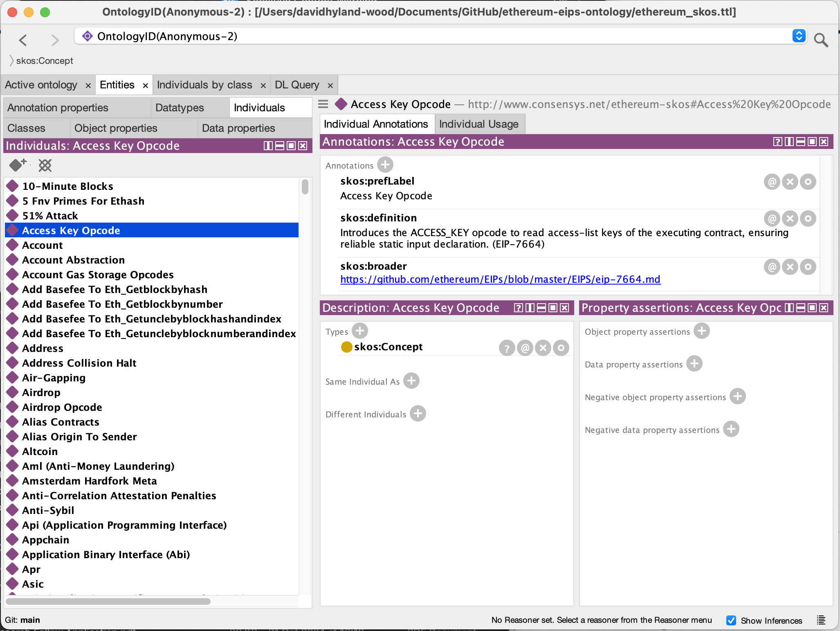Edit the skos:prefLabel annotation

(808, 182)
